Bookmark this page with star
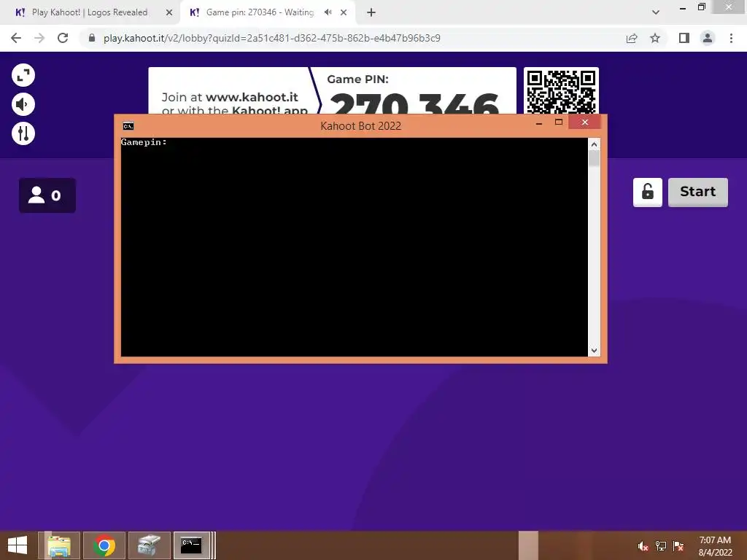This screenshot has width=747, height=560. coord(655,38)
